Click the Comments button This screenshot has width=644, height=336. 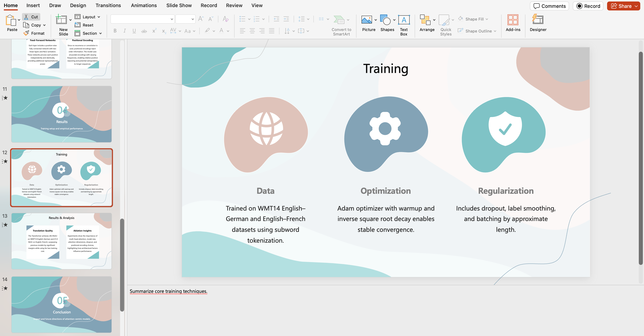tap(549, 6)
